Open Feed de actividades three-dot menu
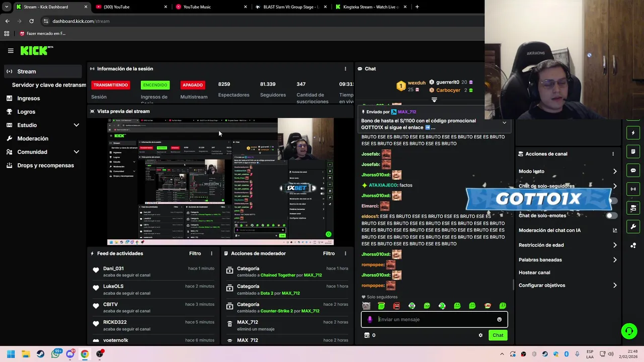 tap(211, 253)
